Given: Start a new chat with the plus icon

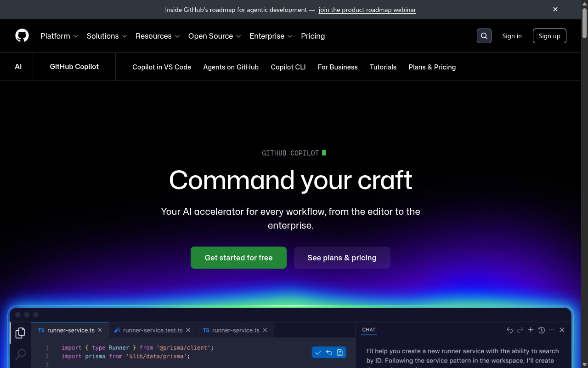Looking at the screenshot, I should (531, 330).
